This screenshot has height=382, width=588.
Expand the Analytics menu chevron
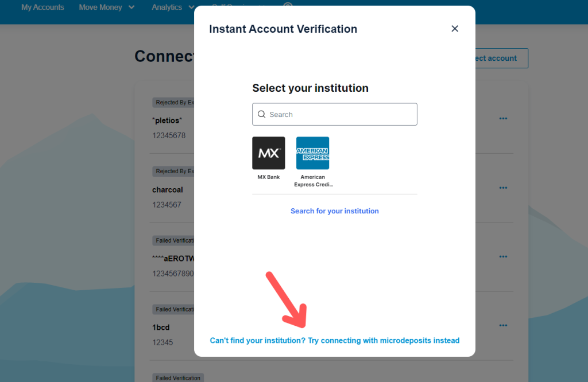point(191,7)
